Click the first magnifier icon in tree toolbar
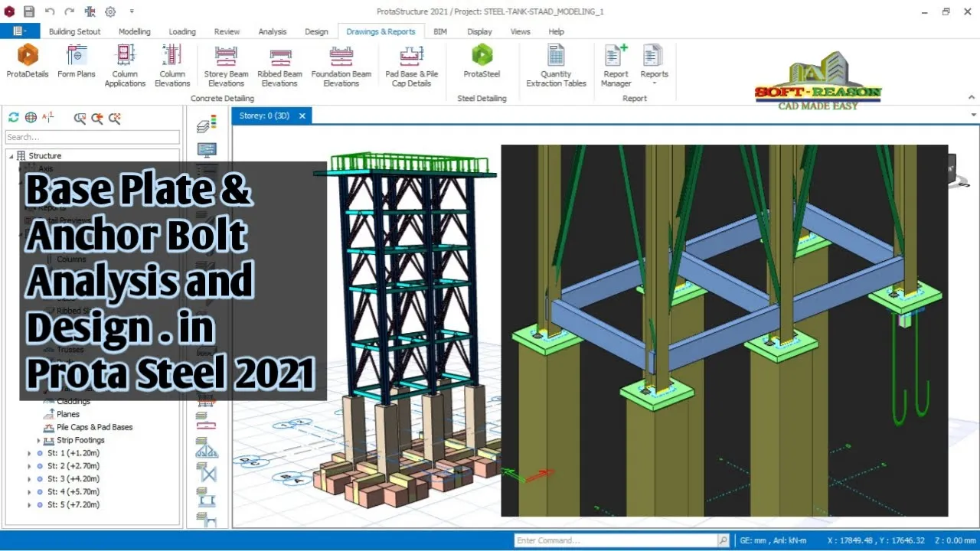This screenshot has width=980, height=551. (80, 118)
